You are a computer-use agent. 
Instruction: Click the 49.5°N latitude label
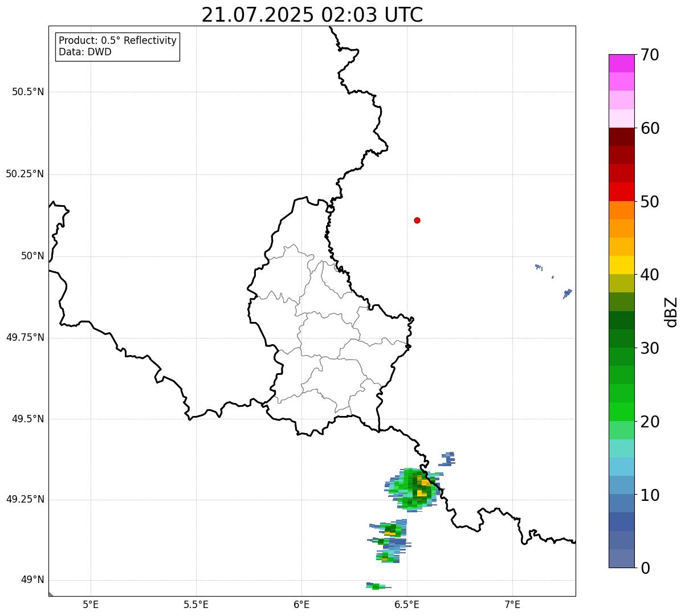click(28, 419)
